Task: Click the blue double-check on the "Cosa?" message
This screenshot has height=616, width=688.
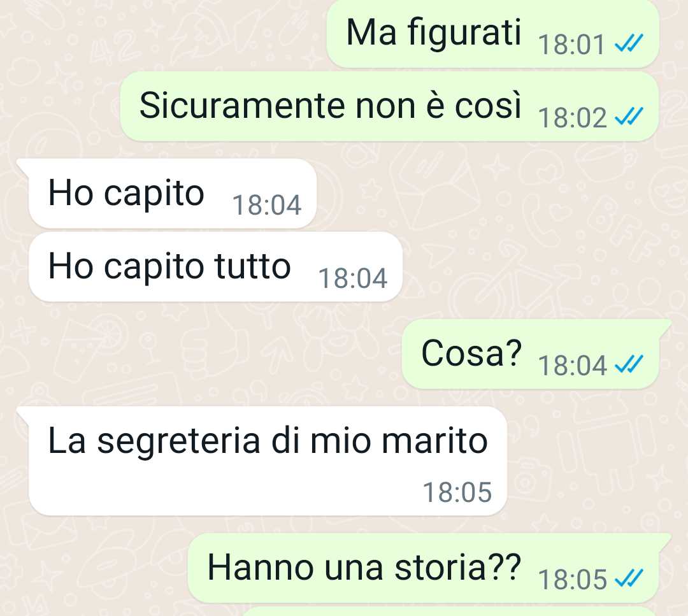Action: click(629, 364)
